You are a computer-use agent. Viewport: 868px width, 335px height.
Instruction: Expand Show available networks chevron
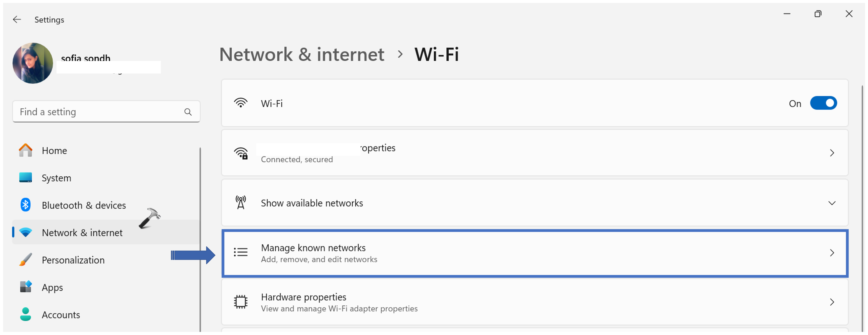832,203
